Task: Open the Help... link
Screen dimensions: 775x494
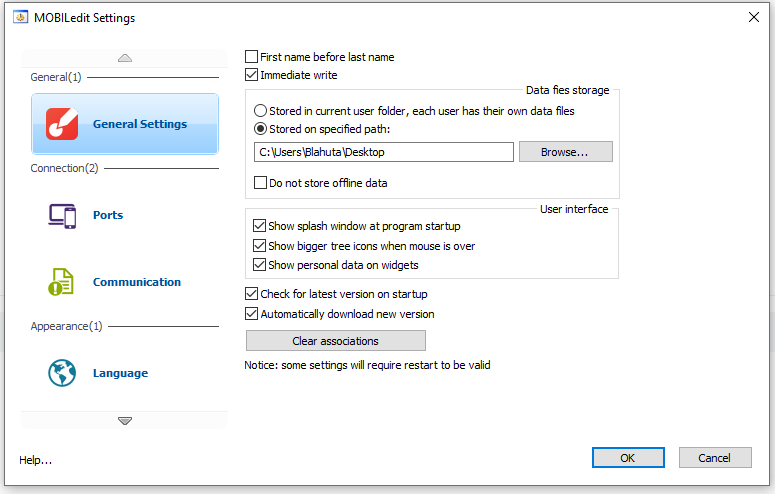Action: pyautogui.click(x=36, y=460)
